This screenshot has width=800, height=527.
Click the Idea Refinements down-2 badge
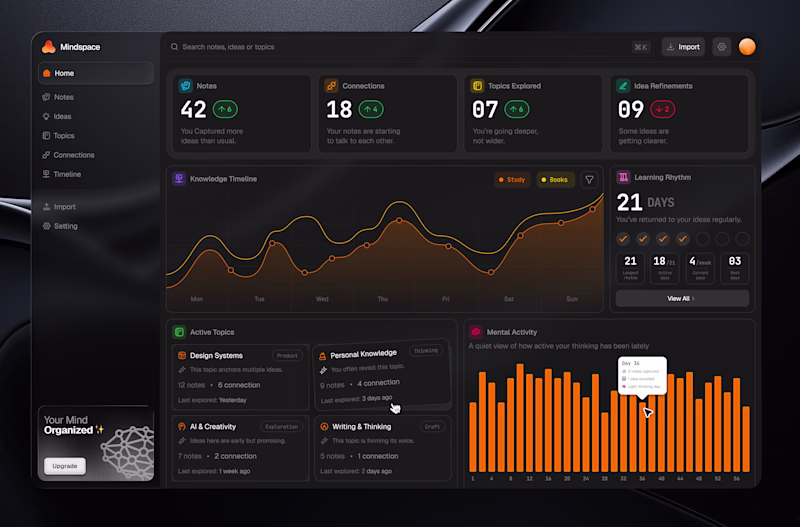point(663,109)
